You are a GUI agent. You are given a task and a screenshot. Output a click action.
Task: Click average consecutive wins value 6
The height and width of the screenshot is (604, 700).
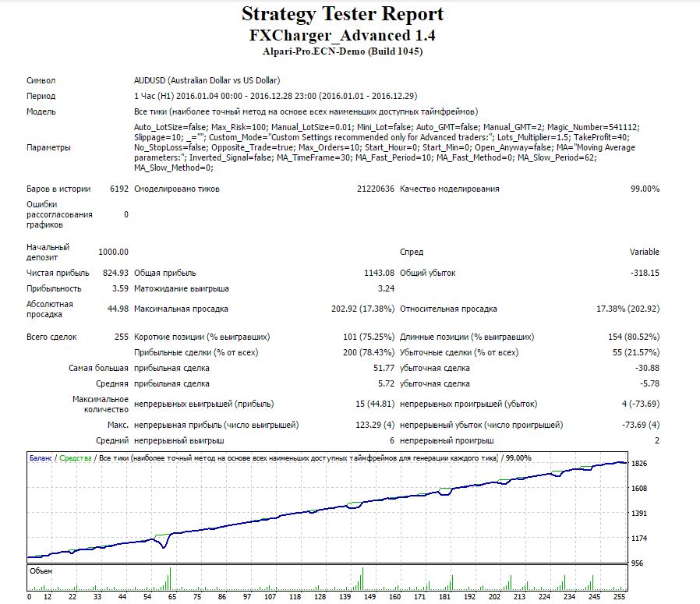point(392,440)
